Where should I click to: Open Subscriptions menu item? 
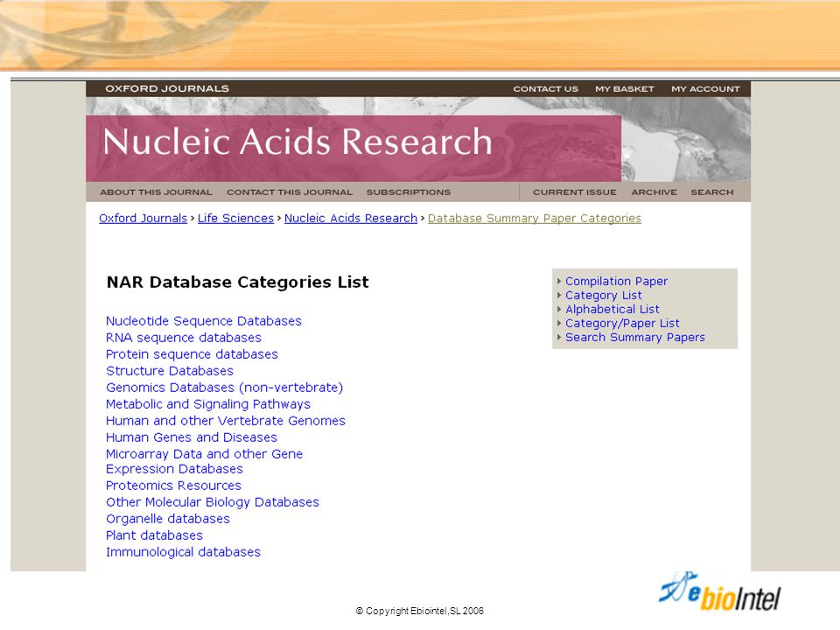pyautogui.click(x=409, y=192)
